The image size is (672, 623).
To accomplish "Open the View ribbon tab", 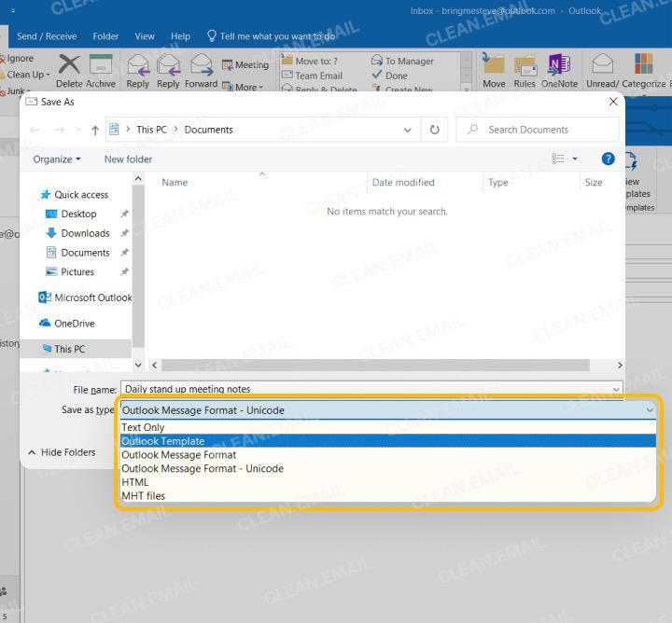I will (145, 36).
